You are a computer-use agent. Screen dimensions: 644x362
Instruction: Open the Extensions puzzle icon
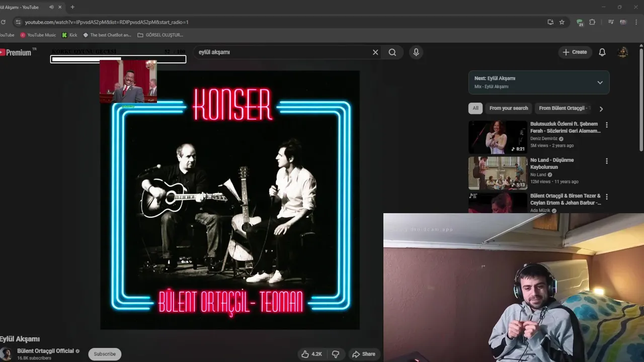click(x=592, y=22)
